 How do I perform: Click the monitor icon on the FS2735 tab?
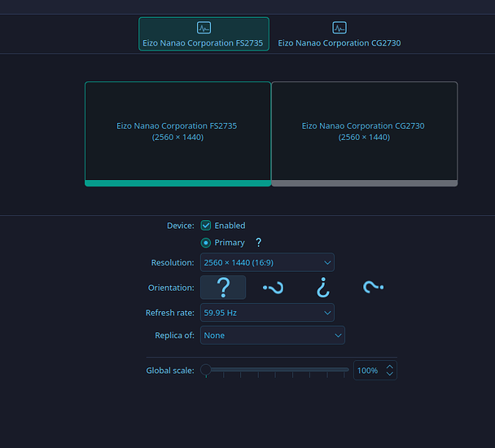(x=204, y=28)
